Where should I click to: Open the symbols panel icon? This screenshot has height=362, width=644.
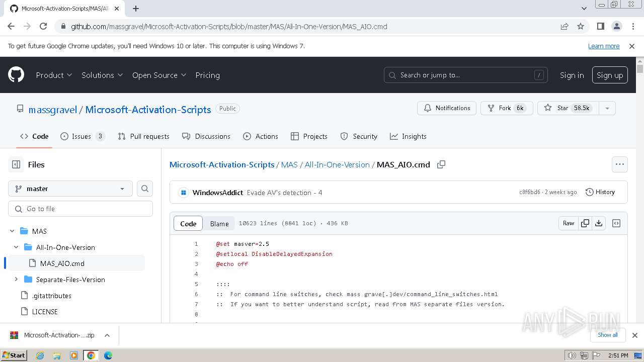point(616,223)
